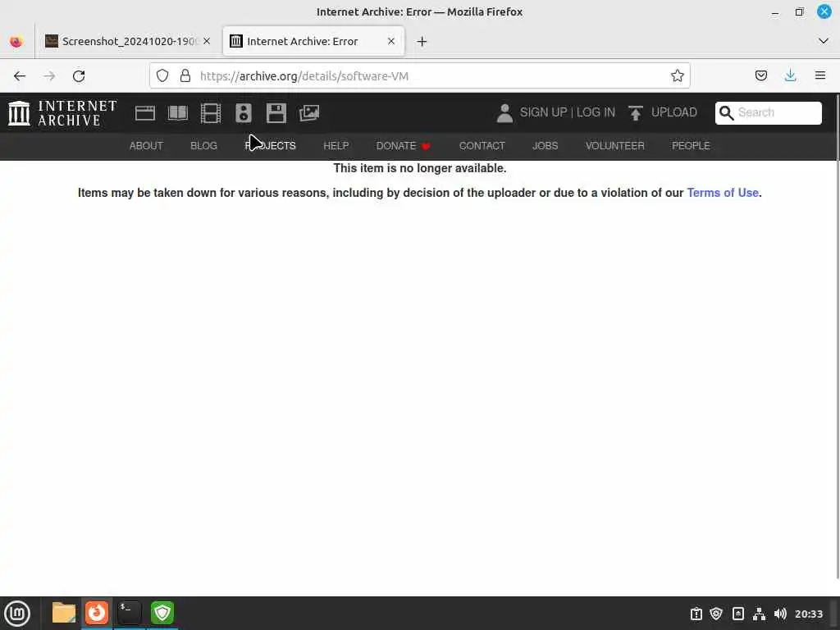Viewport: 840px width, 630px height.
Task: Open the Terminal from taskbar
Action: coord(129,613)
